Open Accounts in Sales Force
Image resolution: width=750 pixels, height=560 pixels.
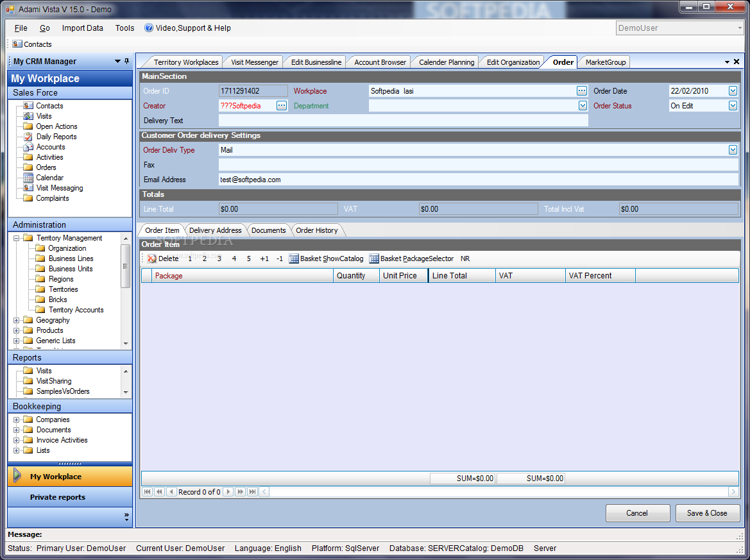pyautogui.click(x=50, y=147)
